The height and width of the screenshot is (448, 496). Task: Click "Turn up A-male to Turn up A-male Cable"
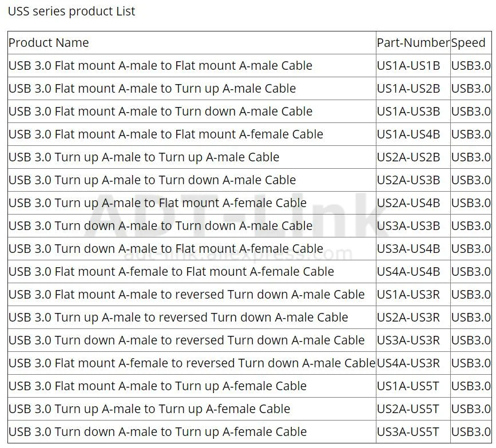click(x=144, y=157)
